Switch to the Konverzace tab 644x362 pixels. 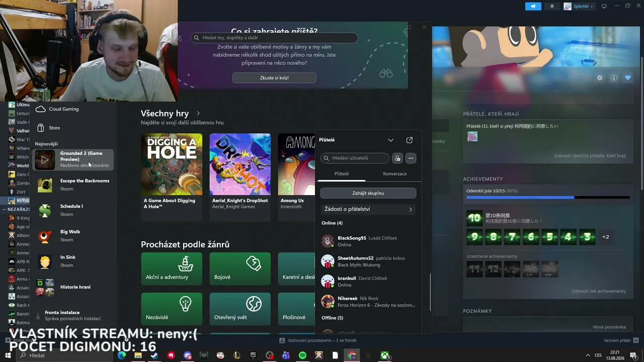click(x=395, y=174)
